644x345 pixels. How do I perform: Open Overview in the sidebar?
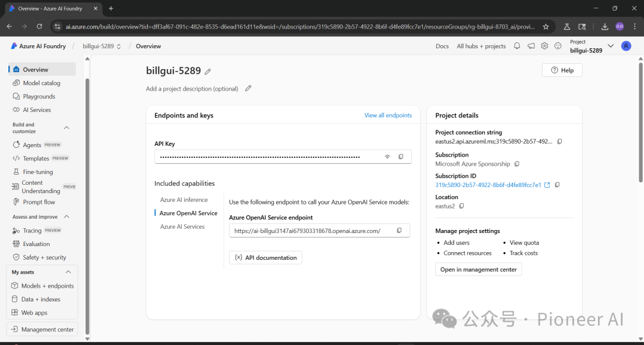(42, 69)
